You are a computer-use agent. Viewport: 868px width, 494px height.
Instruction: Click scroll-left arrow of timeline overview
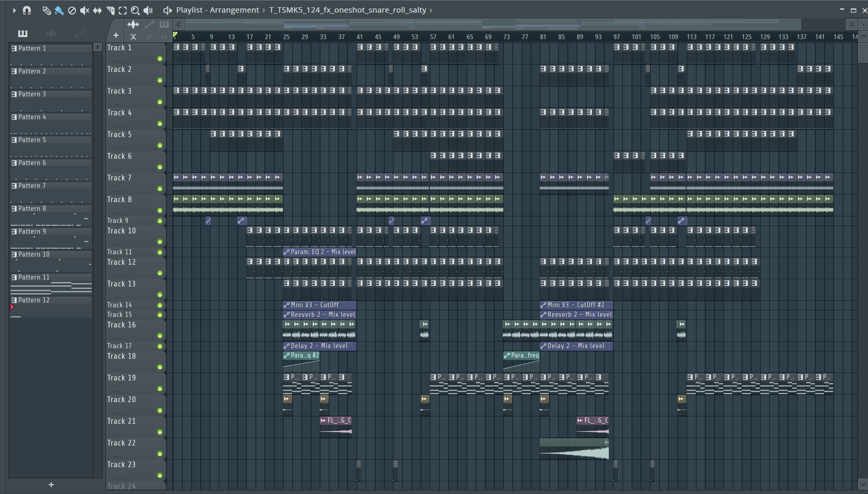pos(178,24)
